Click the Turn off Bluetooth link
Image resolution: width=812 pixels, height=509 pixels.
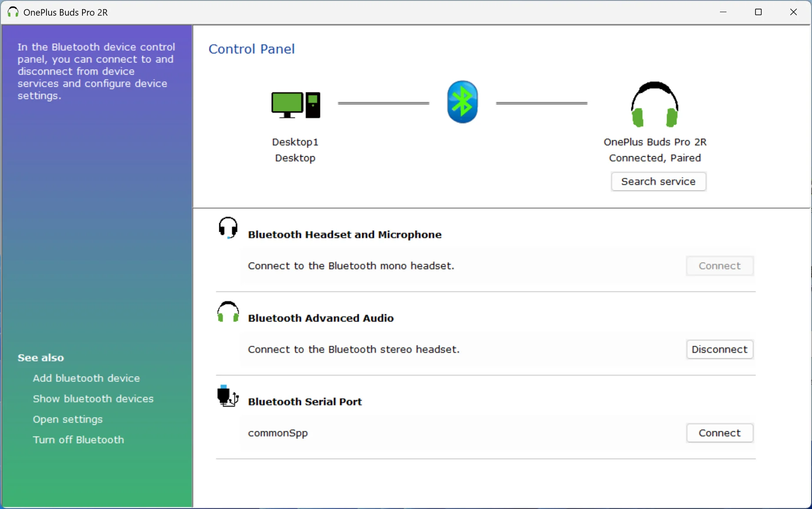pyautogui.click(x=79, y=440)
